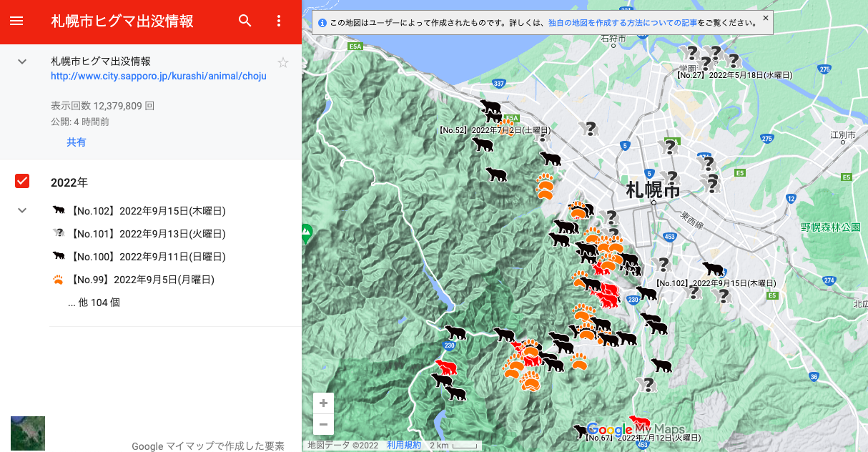Click the black bear marker above the No.102 label

[713, 269]
